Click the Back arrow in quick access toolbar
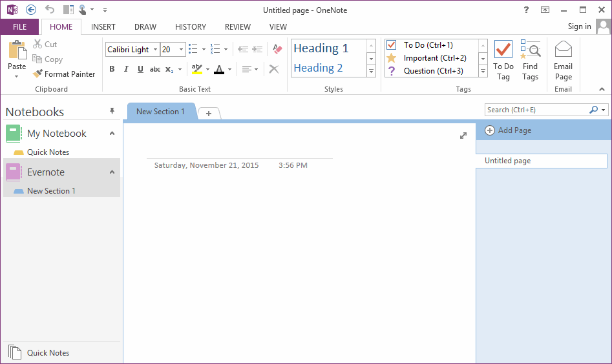 31,10
